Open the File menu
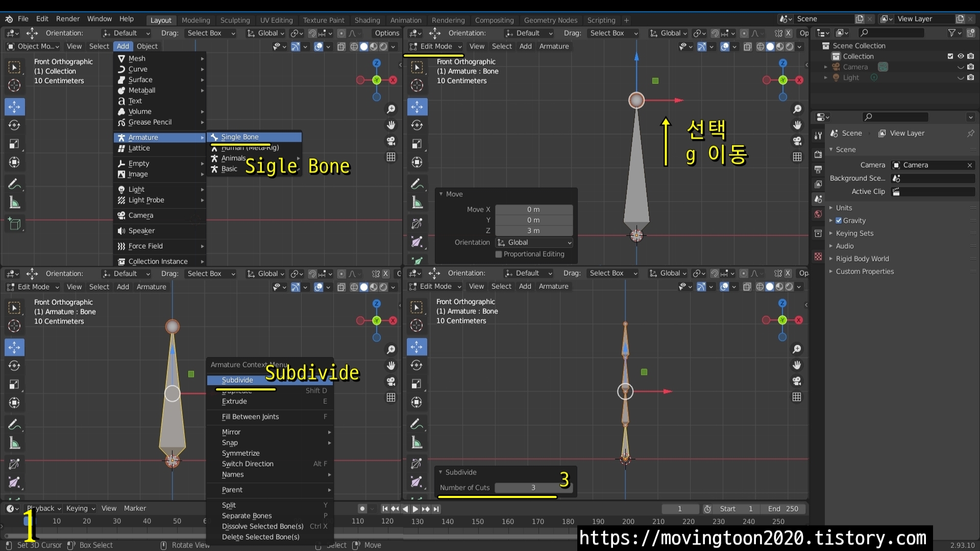The height and width of the screenshot is (551, 980). click(x=23, y=19)
